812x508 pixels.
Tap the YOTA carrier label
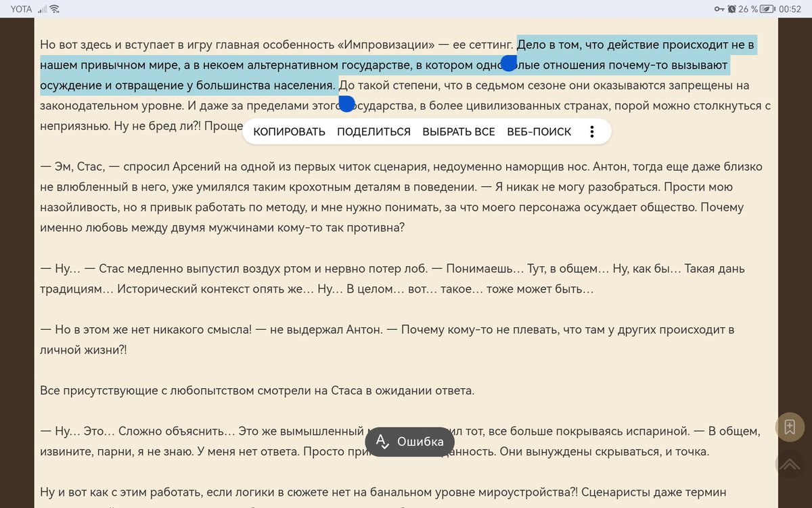click(x=21, y=9)
